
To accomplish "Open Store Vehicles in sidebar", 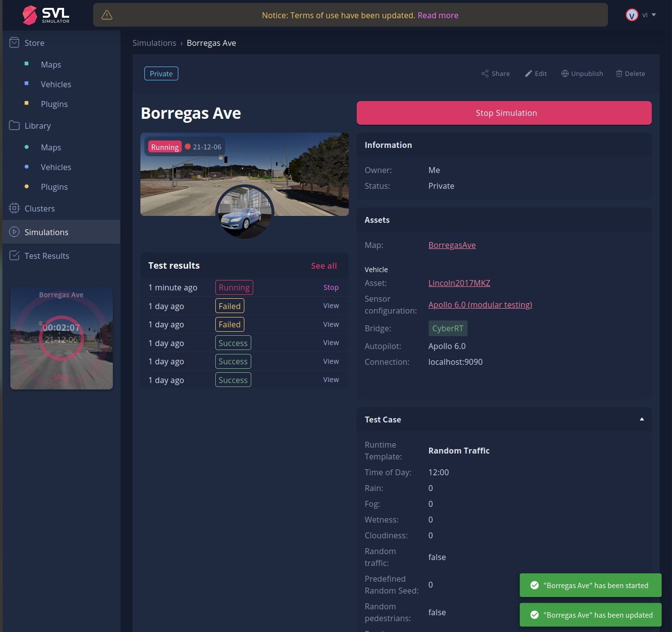I will [56, 84].
